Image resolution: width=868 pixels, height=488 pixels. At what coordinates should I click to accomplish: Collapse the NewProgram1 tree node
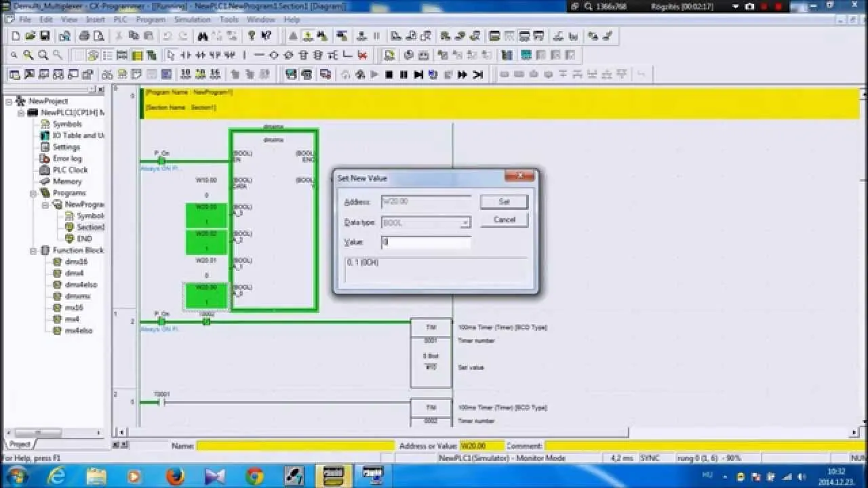coord(45,205)
